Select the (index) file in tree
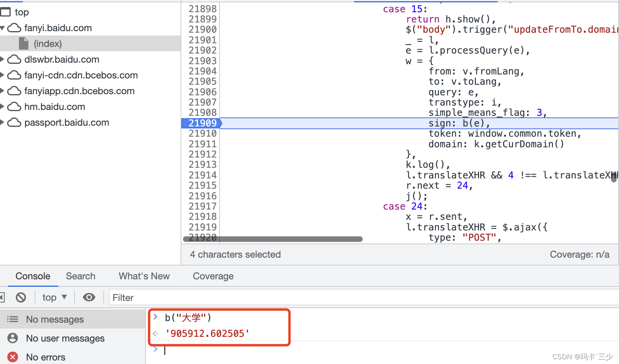 (90, 44)
